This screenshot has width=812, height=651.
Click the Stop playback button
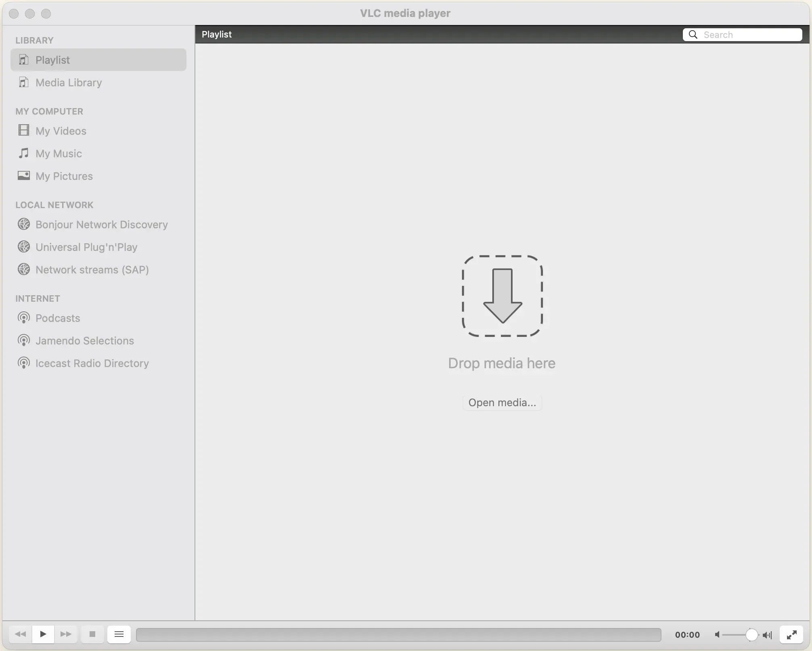point(92,634)
